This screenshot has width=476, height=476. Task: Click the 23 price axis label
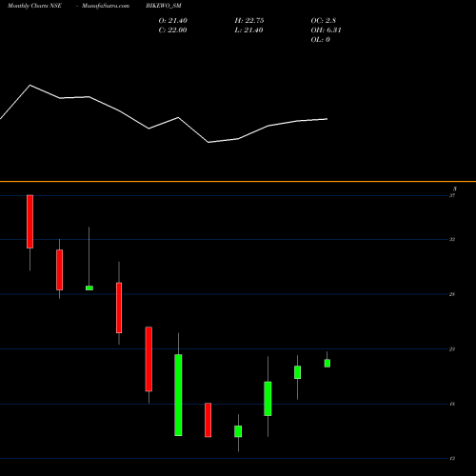coord(452,349)
